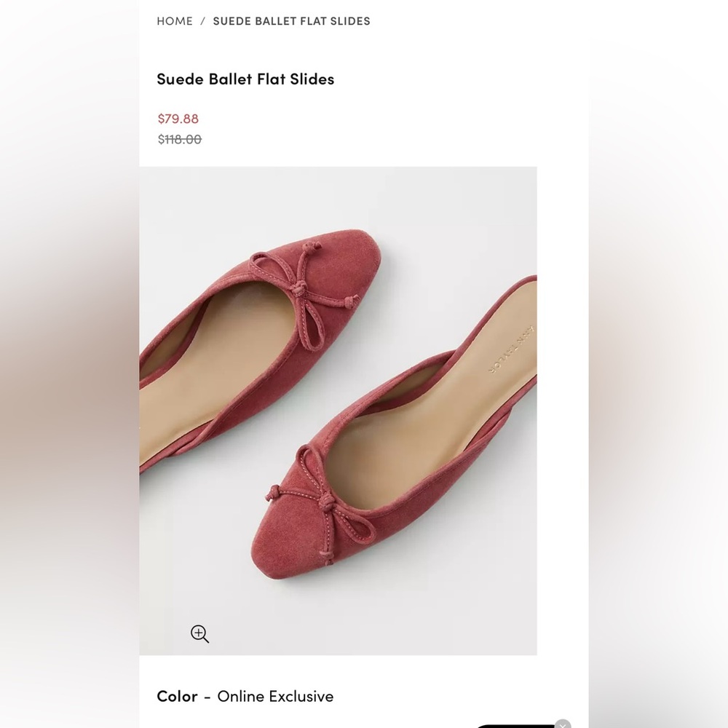Open the SUEDE BALLET FLAT SLIDES breadcrumb
Screen dimensions: 728x728
tap(292, 21)
